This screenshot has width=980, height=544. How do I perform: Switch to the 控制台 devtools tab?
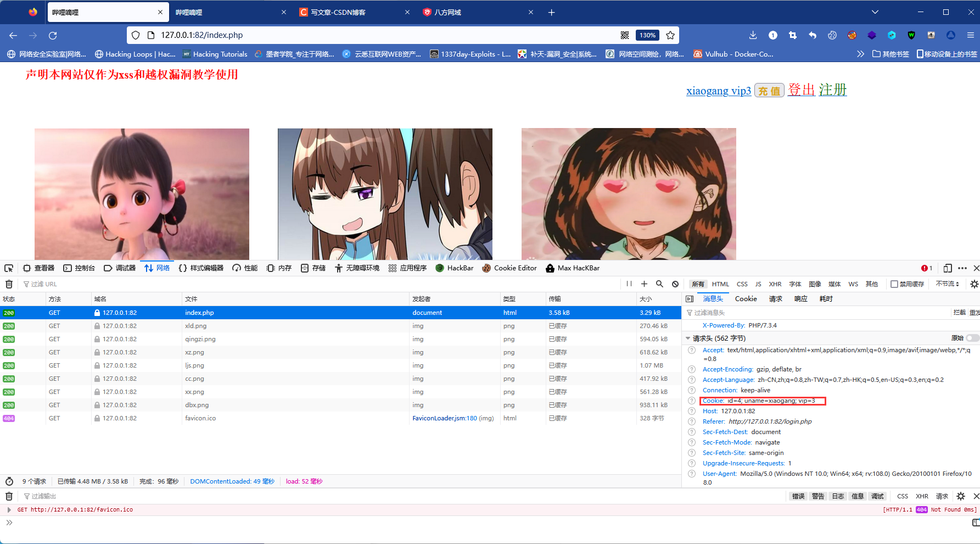(x=79, y=268)
